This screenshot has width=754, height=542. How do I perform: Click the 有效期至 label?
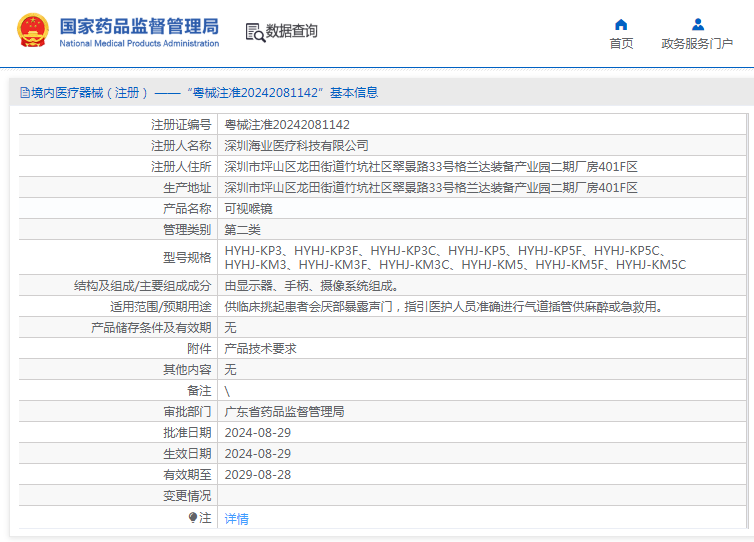[187, 475]
